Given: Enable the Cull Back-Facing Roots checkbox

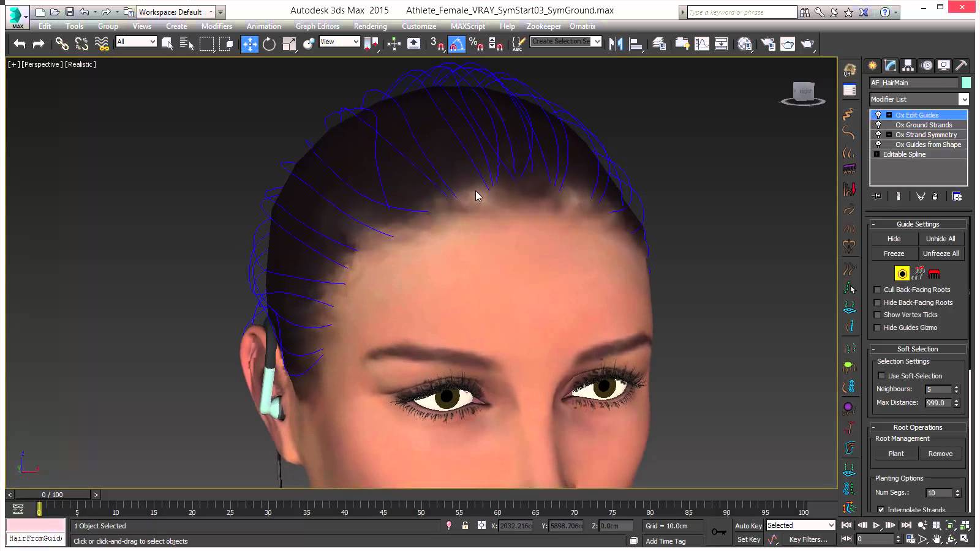Looking at the screenshot, I should tap(877, 290).
